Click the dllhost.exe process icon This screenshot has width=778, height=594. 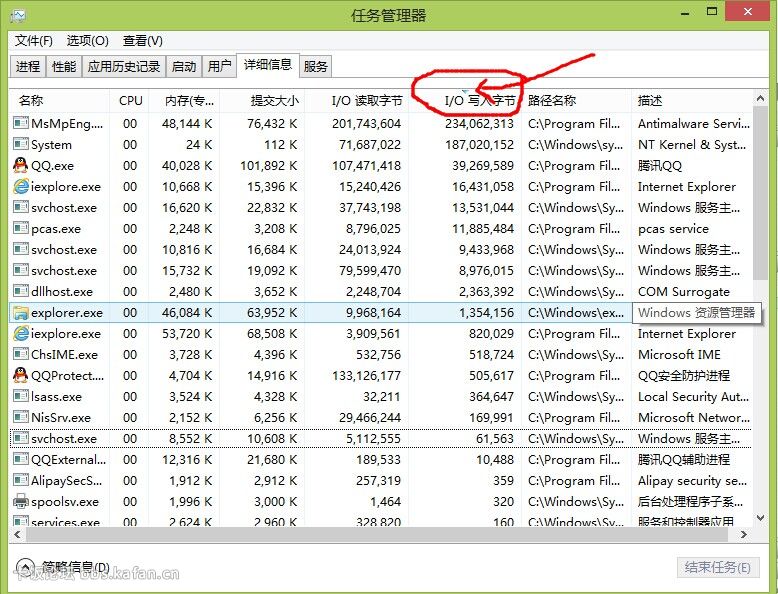click(21, 291)
